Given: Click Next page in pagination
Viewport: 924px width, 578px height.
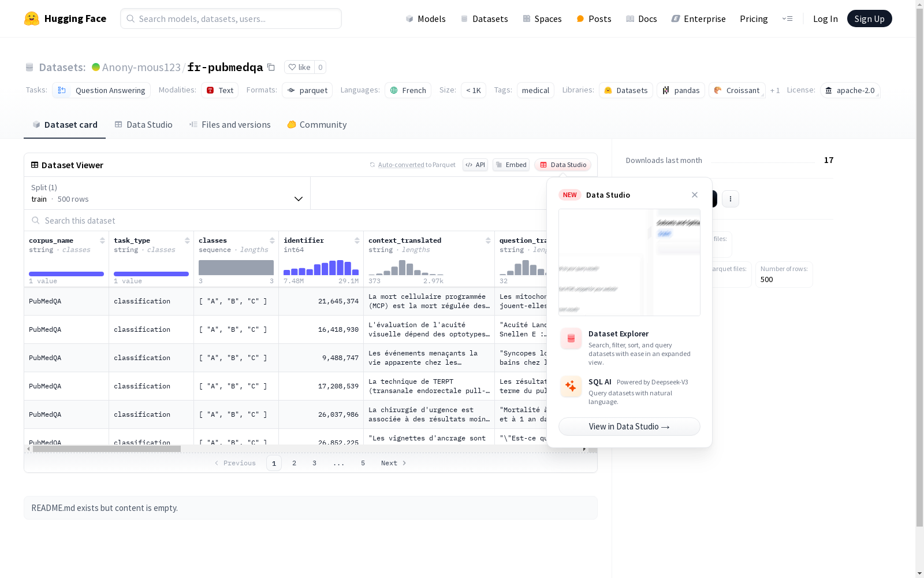Looking at the screenshot, I should pyautogui.click(x=394, y=463).
